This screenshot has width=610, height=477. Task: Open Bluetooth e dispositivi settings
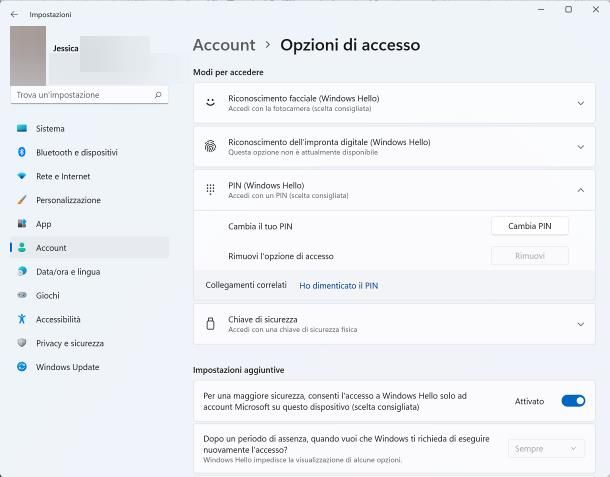(90, 152)
